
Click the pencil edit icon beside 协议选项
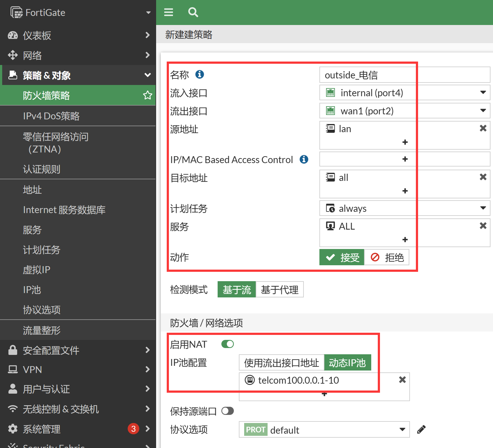click(421, 430)
